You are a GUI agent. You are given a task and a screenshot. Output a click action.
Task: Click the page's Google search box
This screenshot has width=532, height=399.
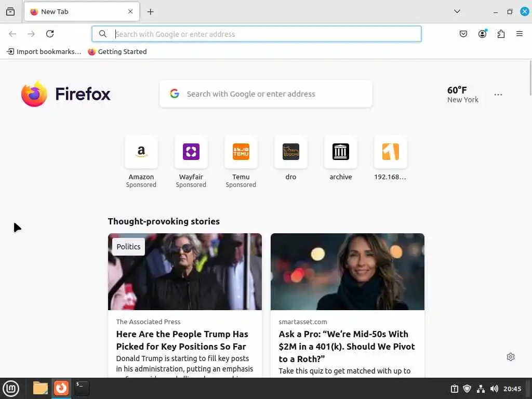pos(265,94)
